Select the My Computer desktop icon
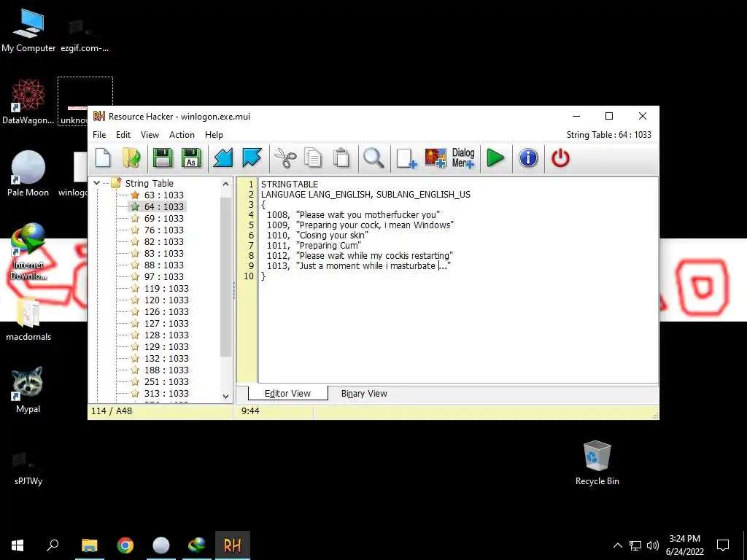 tap(28, 30)
